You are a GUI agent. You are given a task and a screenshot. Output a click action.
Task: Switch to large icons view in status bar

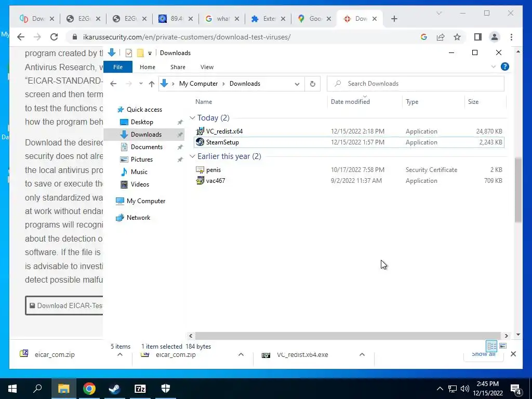coord(503,346)
